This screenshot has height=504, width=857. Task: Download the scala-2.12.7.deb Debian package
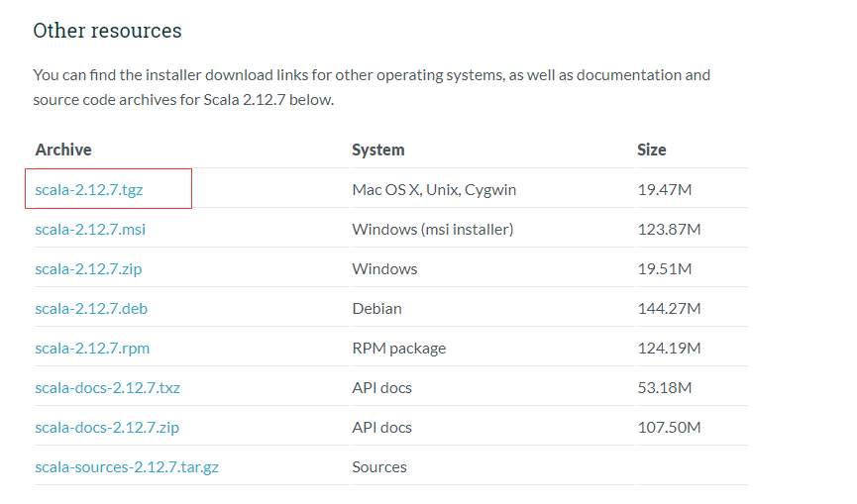pyautogui.click(x=91, y=308)
